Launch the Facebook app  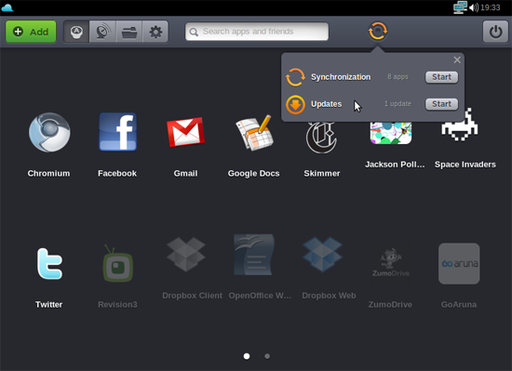118,132
